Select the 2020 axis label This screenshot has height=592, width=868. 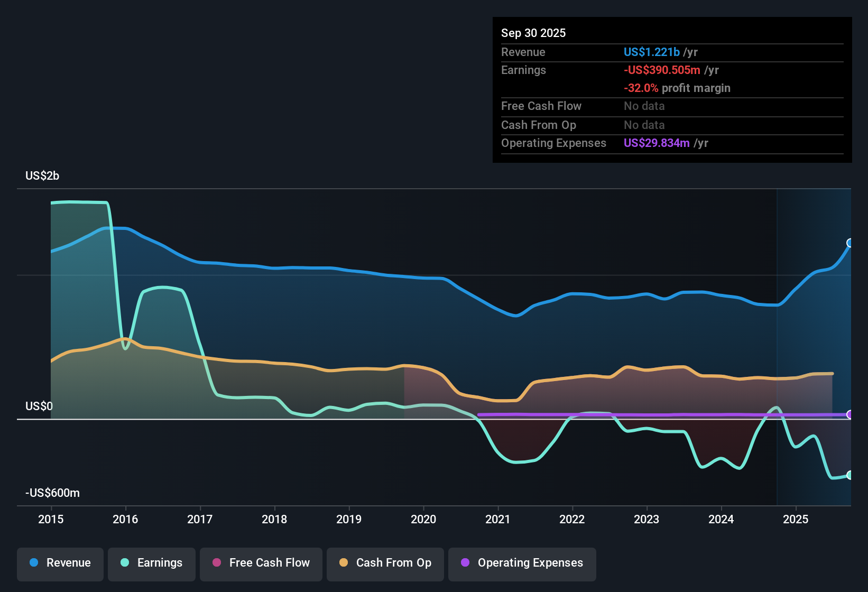(x=423, y=520)
